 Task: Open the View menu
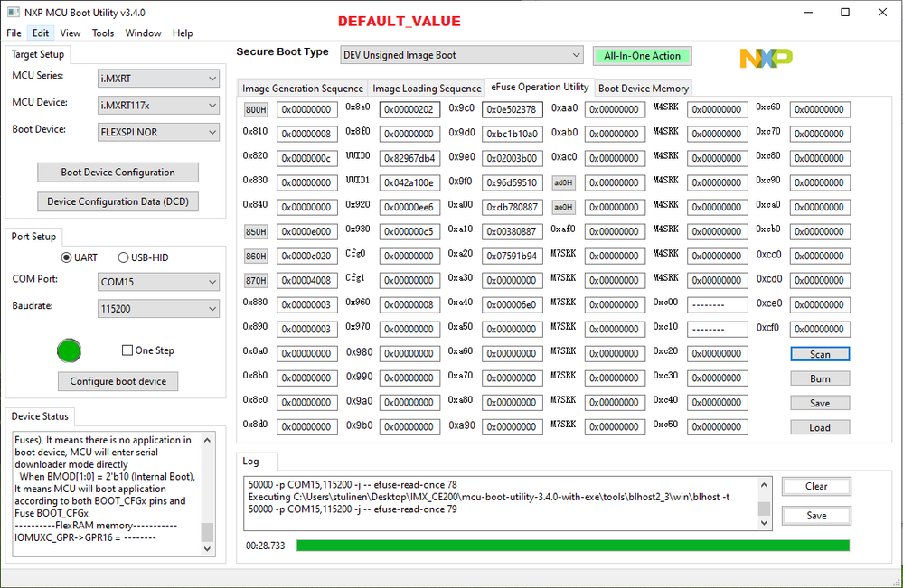coord(71,33)
